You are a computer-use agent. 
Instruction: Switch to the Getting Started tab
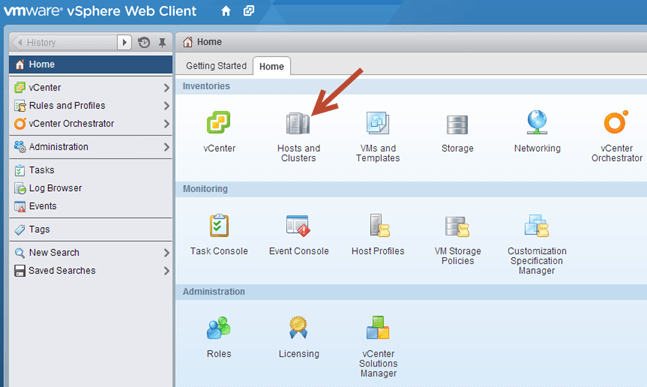point(216,66)
